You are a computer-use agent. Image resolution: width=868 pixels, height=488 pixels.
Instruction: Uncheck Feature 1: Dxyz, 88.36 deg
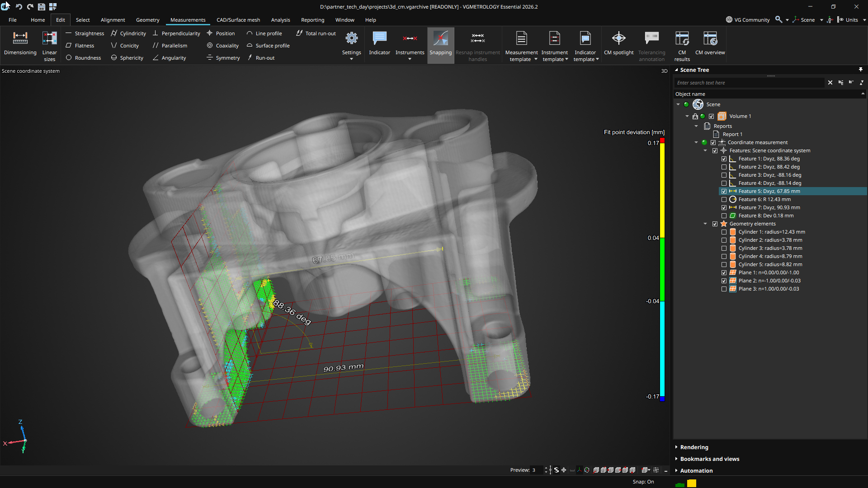click(724, 159)
